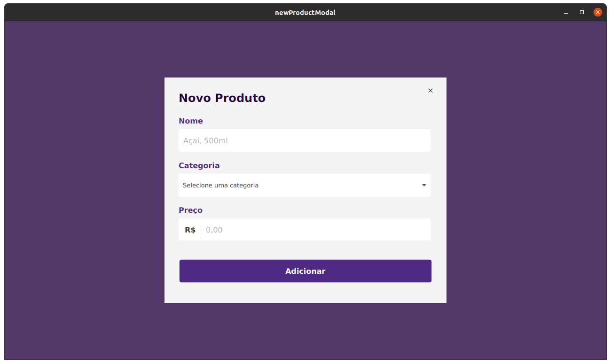611x364 pixels.
Task: Close the Novo Produto modal with X
Action: pyautogui.click(x=431, y=91)
